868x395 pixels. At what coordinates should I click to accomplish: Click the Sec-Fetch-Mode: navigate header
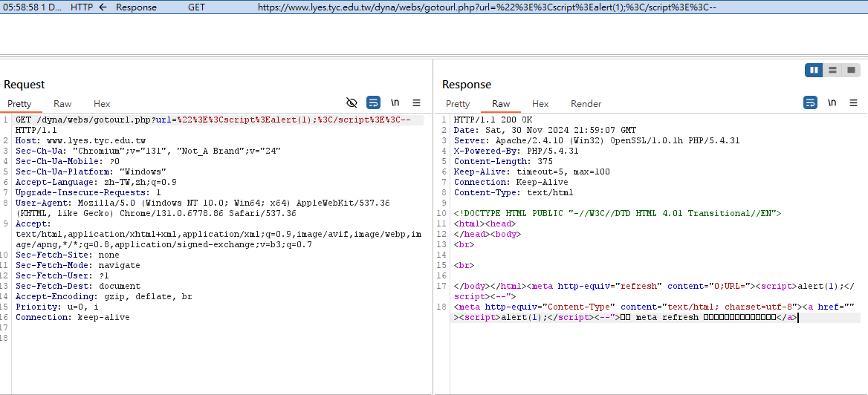pyautogui.click(x=78, y=266)
